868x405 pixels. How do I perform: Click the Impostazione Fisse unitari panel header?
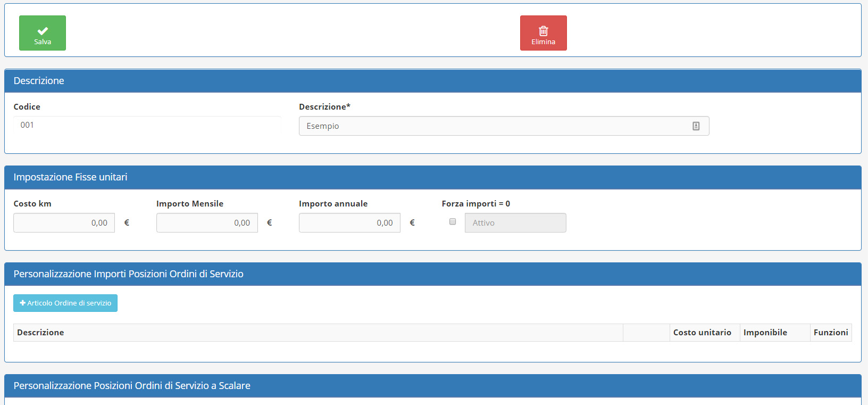tap(70, 177)
